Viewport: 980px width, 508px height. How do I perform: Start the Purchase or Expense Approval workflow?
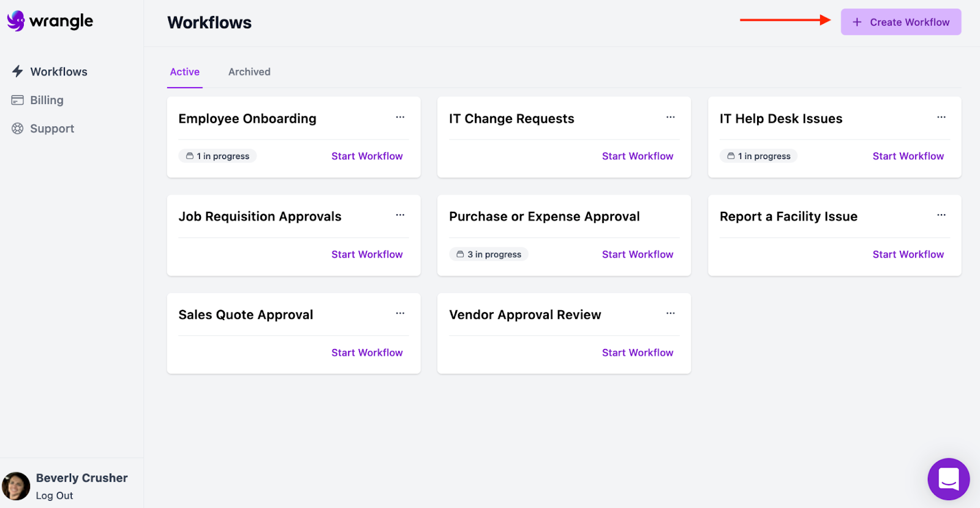click(637, 254)
